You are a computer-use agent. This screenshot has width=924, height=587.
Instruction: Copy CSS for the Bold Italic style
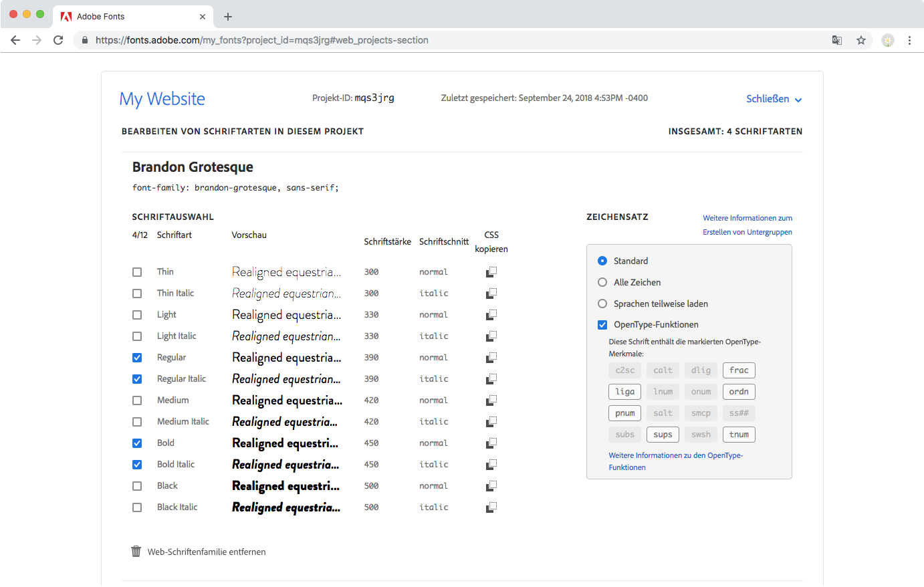point(491,465)
